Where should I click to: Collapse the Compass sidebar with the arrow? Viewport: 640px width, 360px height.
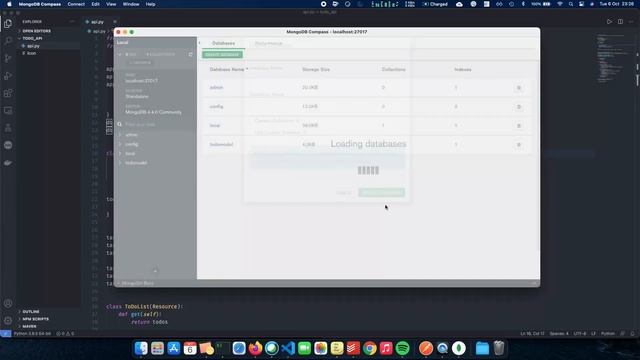point(200,43)
